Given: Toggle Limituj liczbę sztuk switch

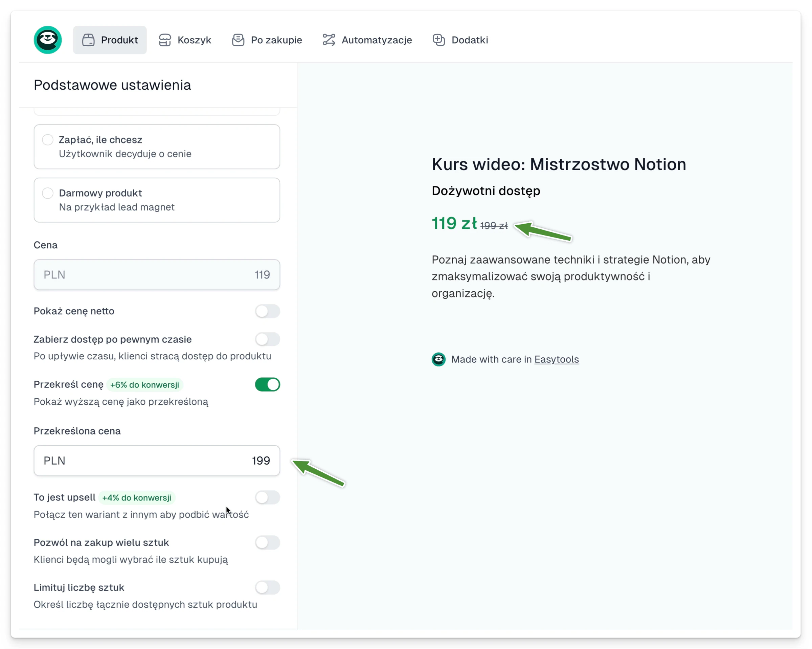Looking at the screenshot, I should pyautogui.click(x=267, y=588).
